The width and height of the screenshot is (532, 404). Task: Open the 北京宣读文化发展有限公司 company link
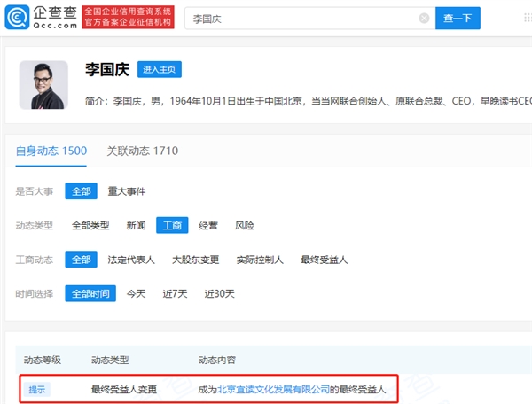tap(274, 389)
